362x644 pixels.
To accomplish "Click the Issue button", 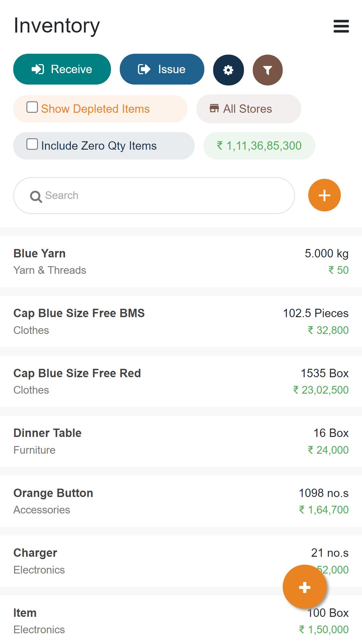I will [162, 69].
